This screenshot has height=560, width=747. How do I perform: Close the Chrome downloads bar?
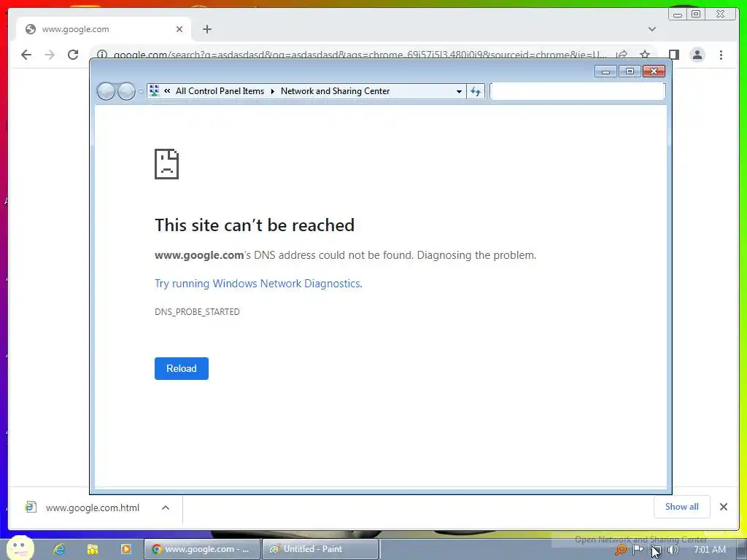pyautogui.click(x=723, y=507)
